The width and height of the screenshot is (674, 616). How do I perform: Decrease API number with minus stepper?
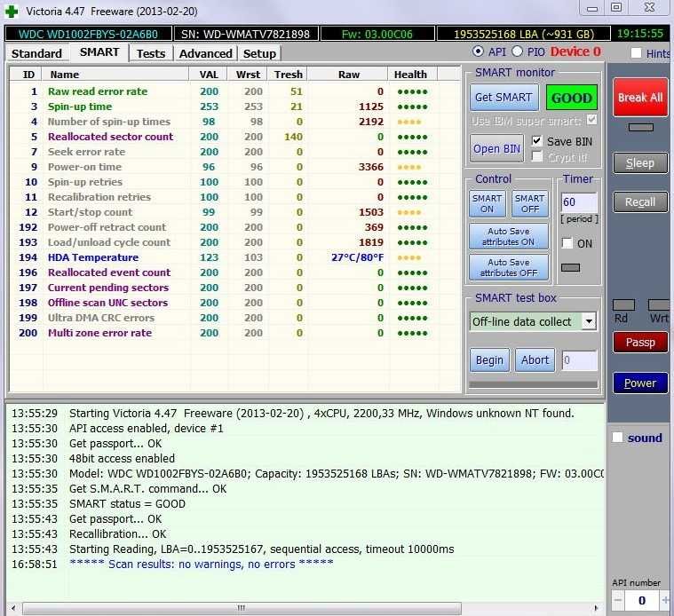click(x=618, y=600)
